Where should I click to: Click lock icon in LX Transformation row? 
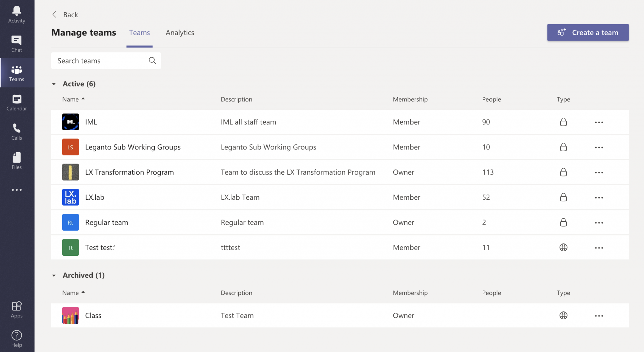563,172
